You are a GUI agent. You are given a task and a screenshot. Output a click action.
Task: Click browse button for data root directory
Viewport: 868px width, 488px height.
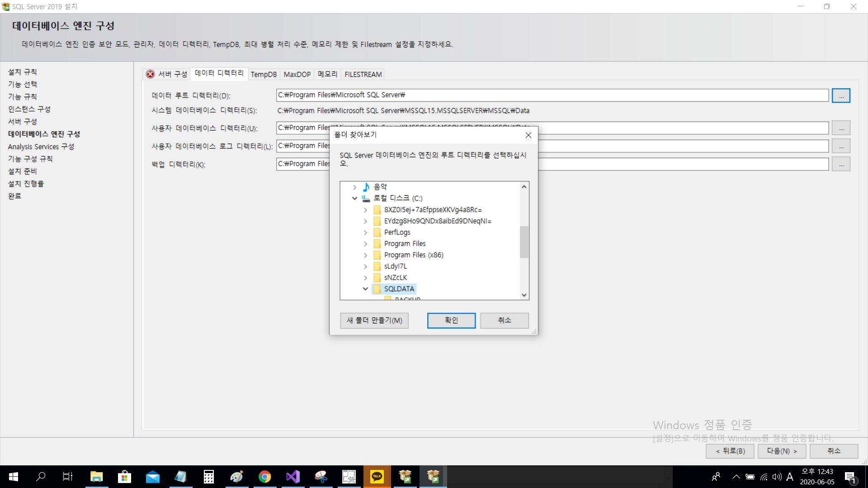[841, 95]
